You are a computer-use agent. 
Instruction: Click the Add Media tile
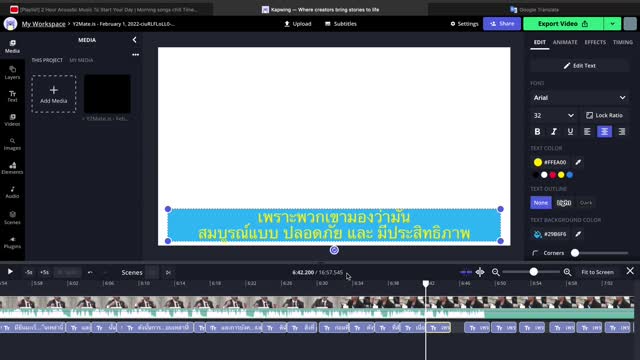pos(53,94)
